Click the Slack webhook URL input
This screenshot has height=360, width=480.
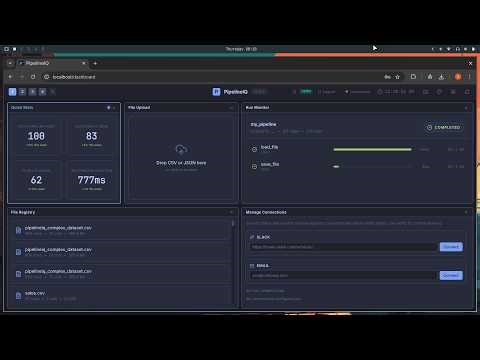[x=343, y=247]
